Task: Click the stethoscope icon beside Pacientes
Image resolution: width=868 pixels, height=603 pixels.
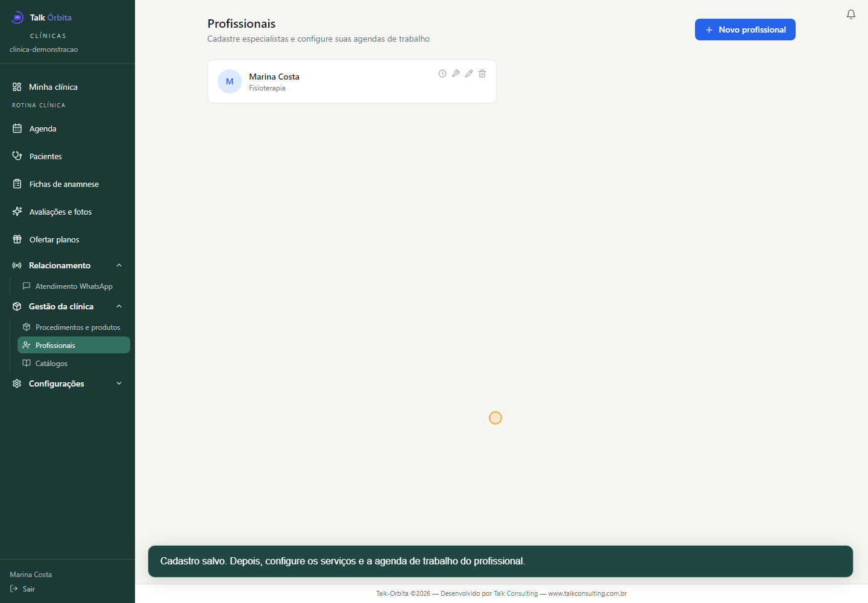Action: tap(17, 156)
